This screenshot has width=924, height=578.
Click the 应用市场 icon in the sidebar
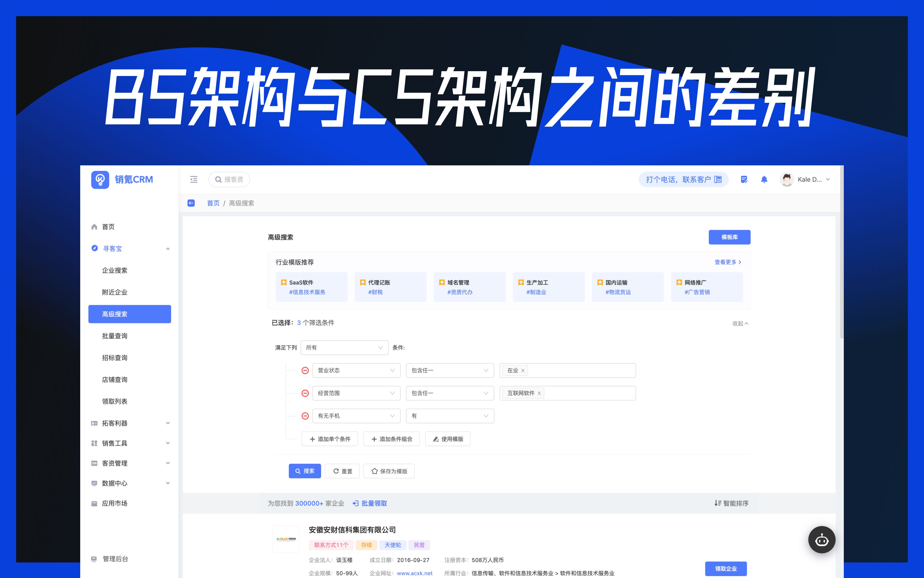click(x=94, y=503)
